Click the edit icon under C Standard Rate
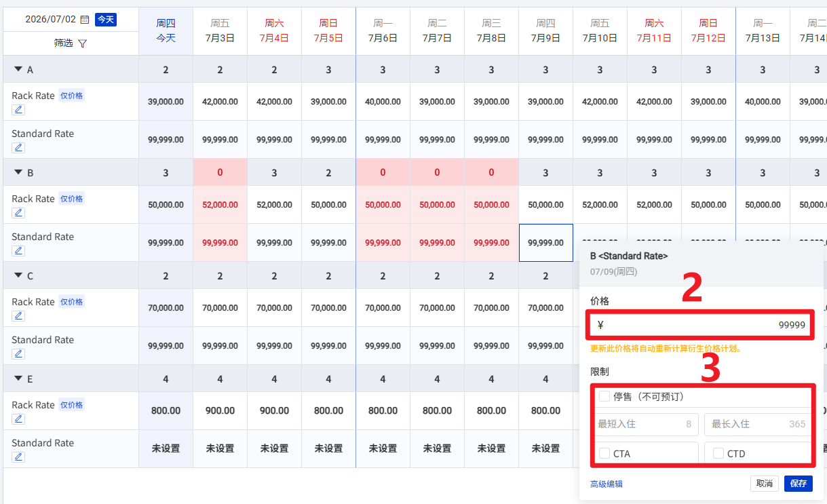The width and height of the screenshot is (827, 504). click(x=19, y=354)
